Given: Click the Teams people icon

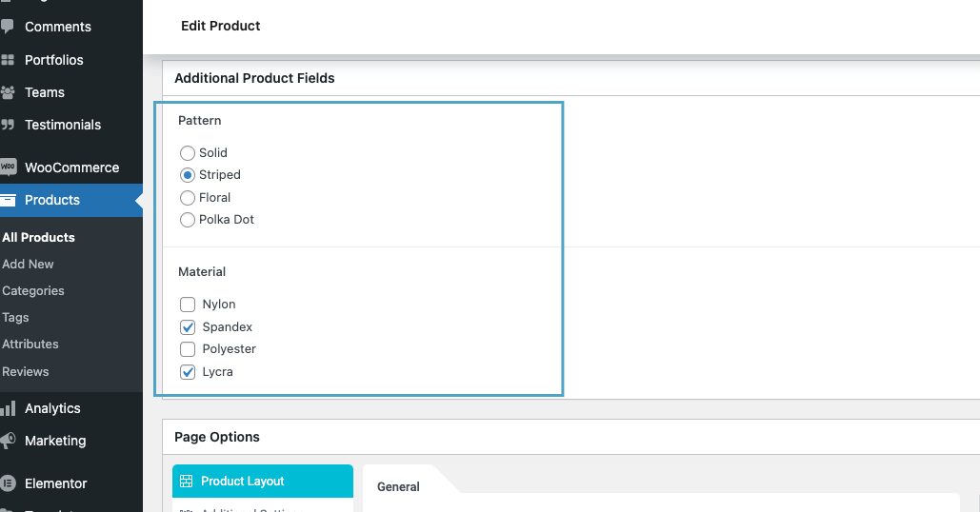Looking at the screenshot, I should [9, 92].
